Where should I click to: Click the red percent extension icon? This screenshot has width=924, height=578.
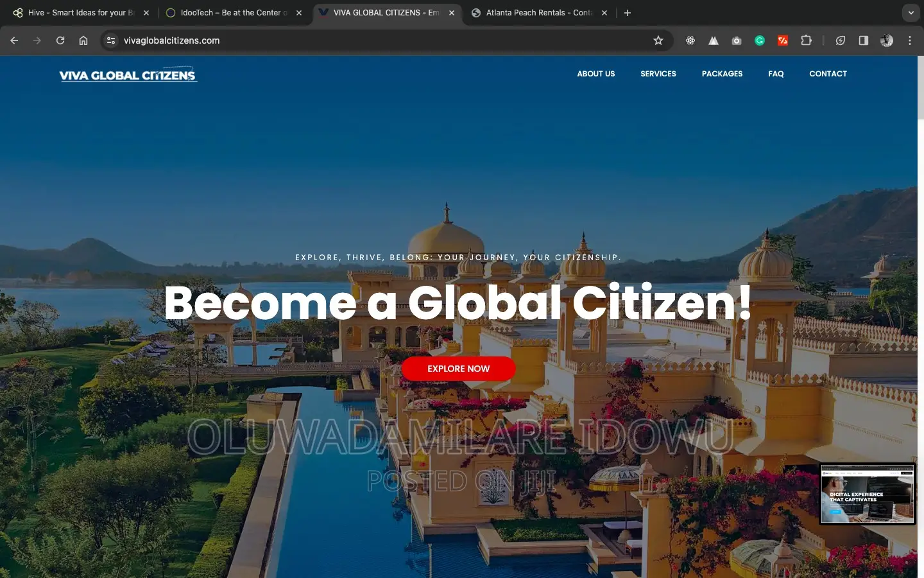click(783, 40)
